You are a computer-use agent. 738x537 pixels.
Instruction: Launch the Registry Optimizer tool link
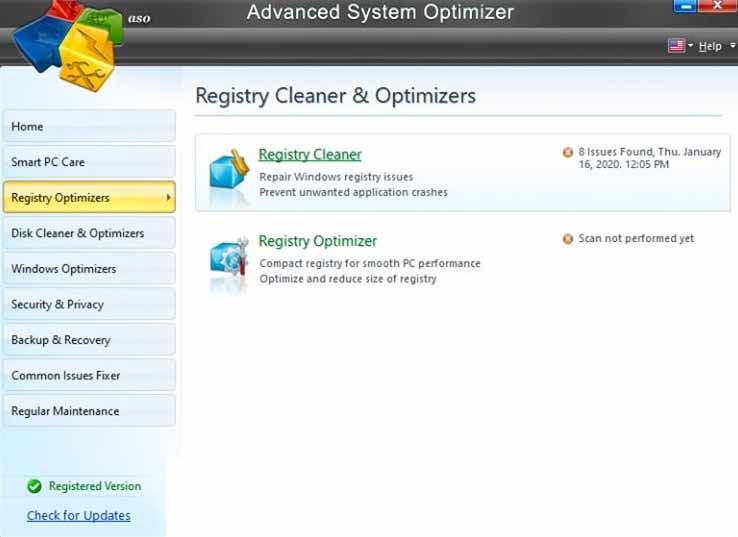[318, 241]
